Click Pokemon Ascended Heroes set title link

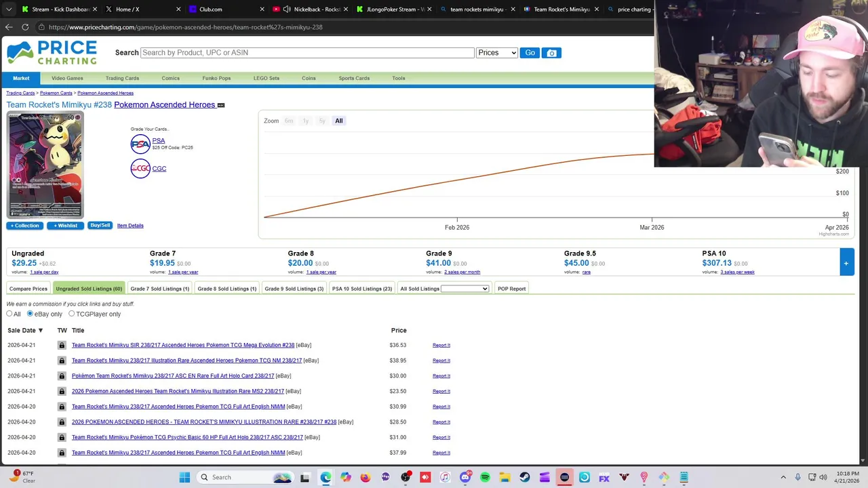(165, 105)
